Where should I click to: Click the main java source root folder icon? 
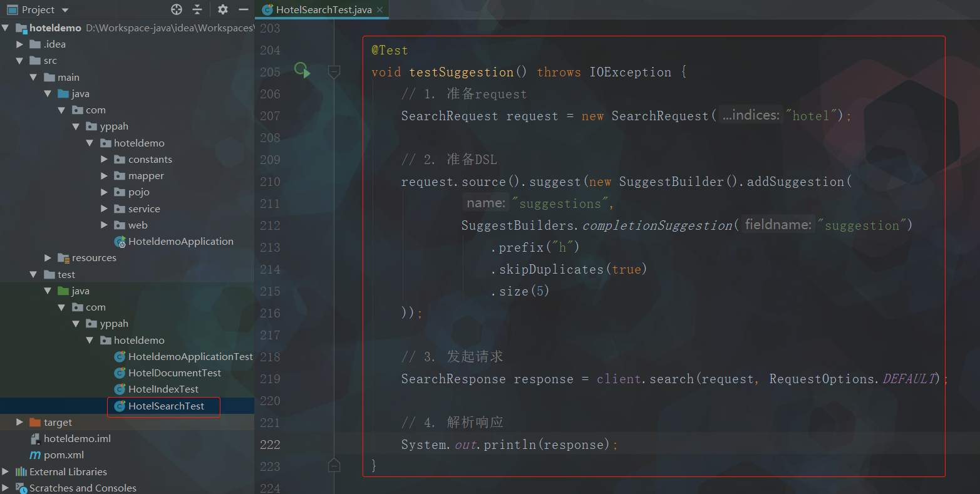pyautogui.click(x=63, y=94)
